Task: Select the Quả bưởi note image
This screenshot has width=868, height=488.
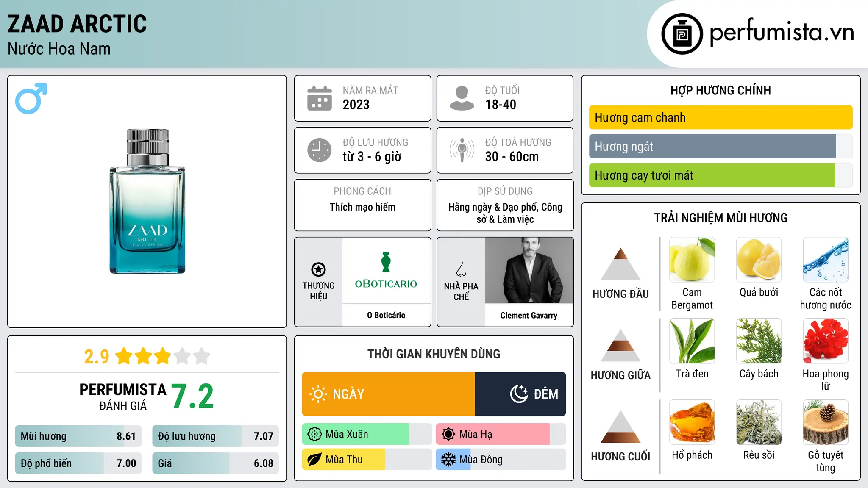Action: click(759, 260)
